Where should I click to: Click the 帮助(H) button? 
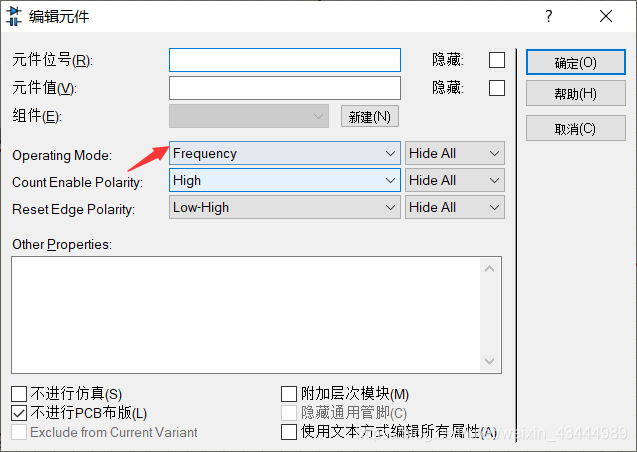[x=576, y=93]
